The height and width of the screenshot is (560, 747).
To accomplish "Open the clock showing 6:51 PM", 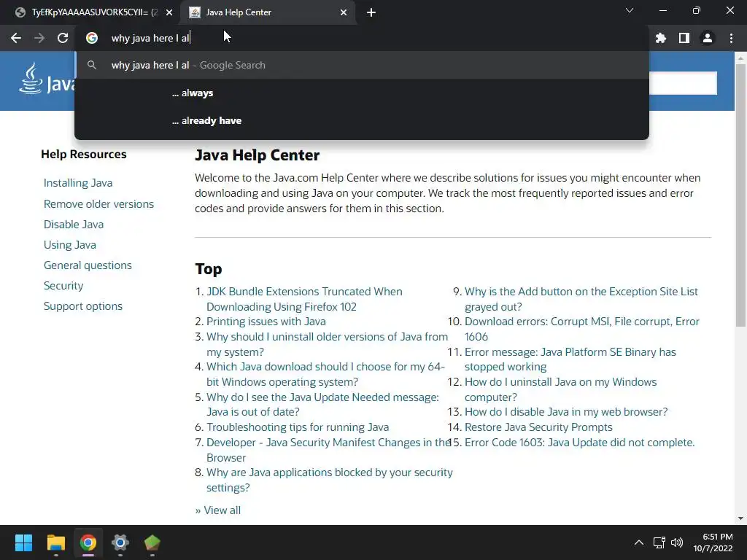I will [713, 542].
